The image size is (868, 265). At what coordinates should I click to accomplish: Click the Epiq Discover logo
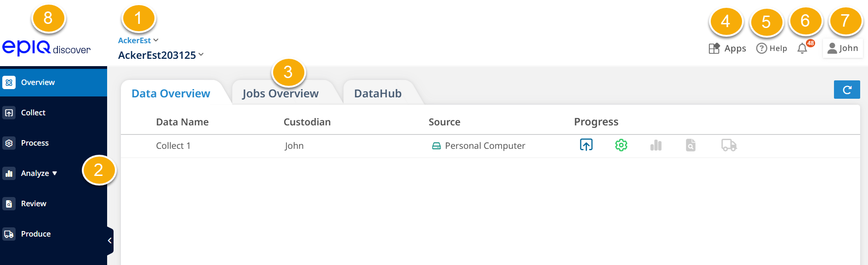(46, 47)
